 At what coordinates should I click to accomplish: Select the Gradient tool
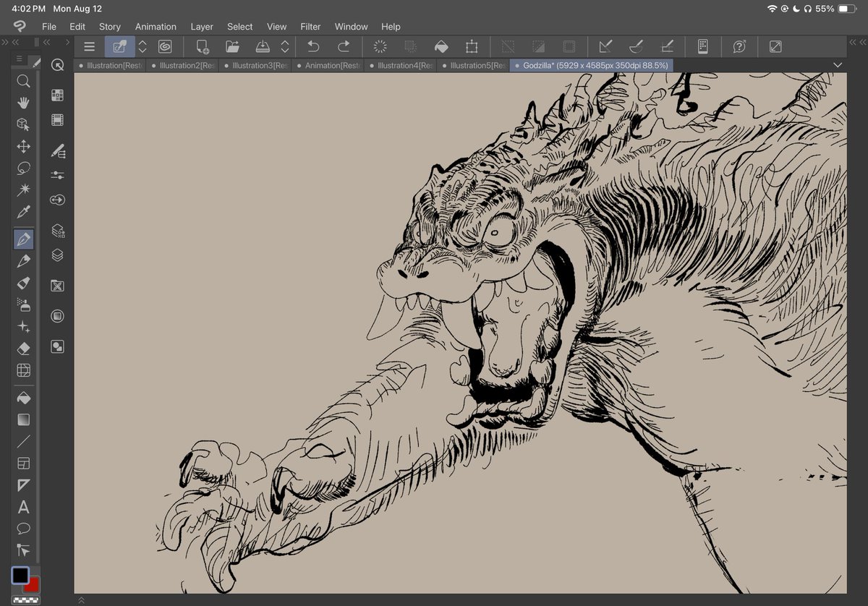(x=23, y=419)
